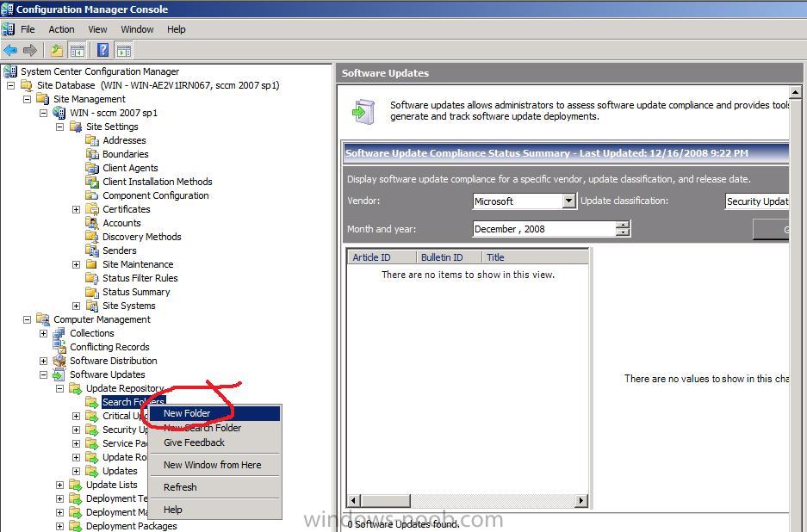Expand the Site Maintenance node
Screen dimensions: 807x532
76,264
